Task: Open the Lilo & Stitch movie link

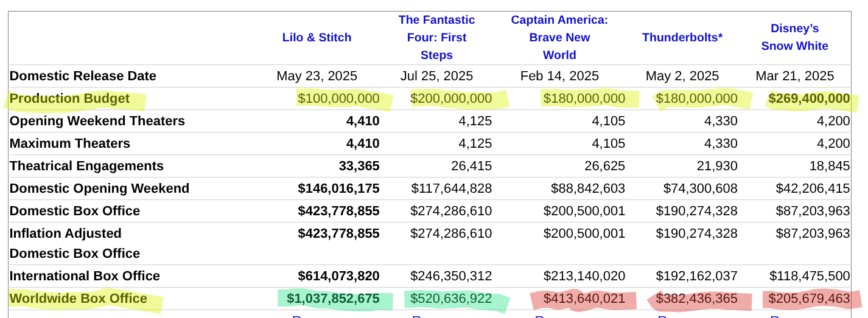Action: point(317,38)
